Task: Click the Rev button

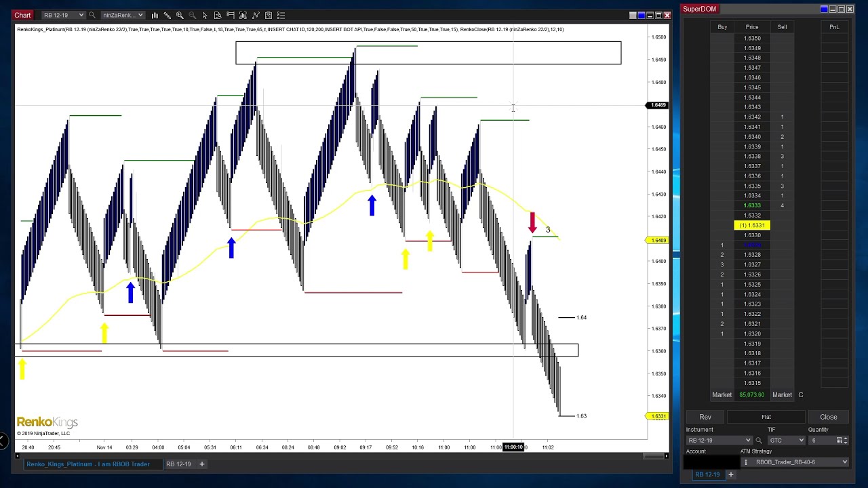Action: [705, 417]
